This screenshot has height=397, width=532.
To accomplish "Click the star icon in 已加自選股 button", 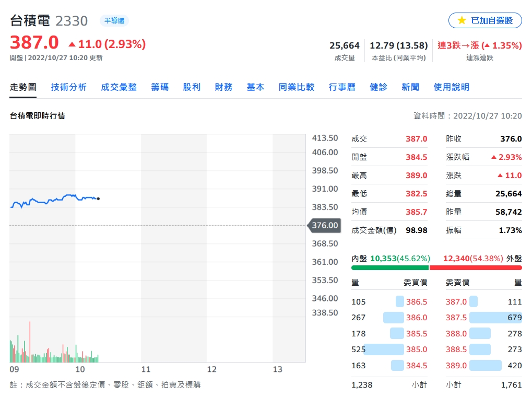I will click(x=462, y=20).
